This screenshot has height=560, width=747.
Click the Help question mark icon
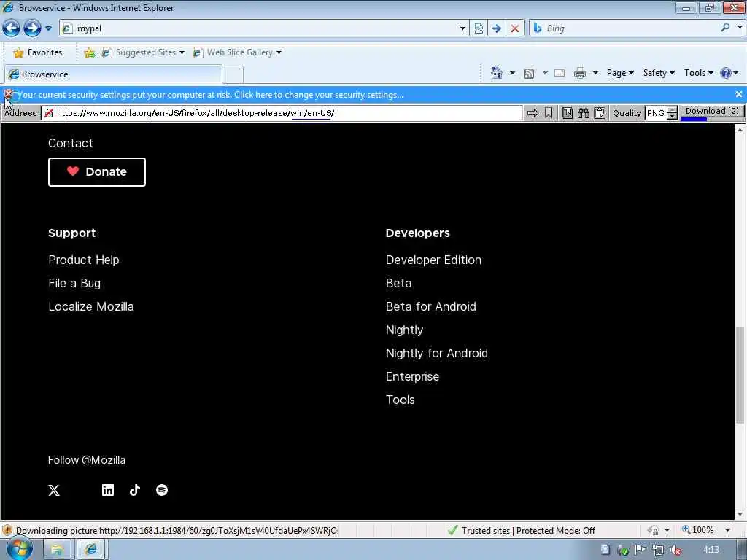[726, 73]
